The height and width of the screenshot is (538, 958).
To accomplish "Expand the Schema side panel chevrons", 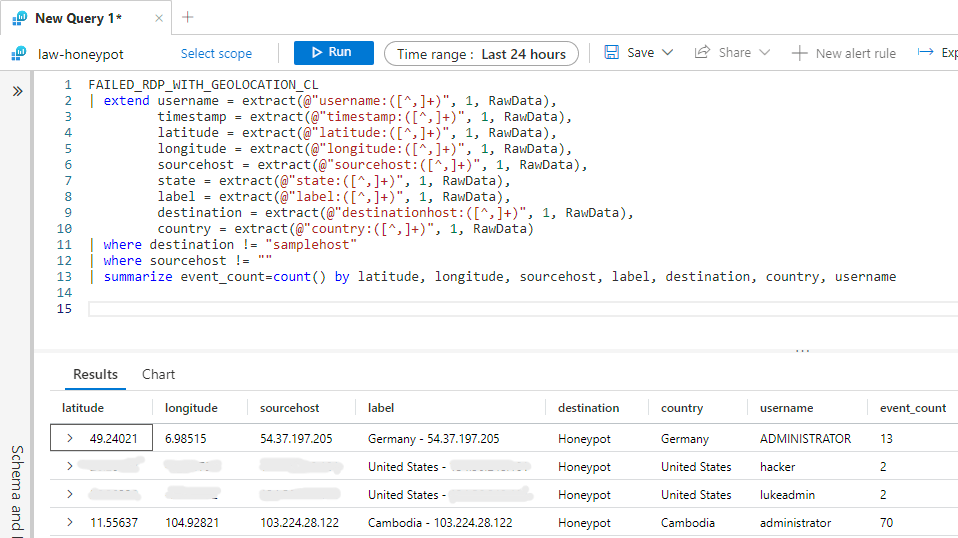I will [17, 91].
